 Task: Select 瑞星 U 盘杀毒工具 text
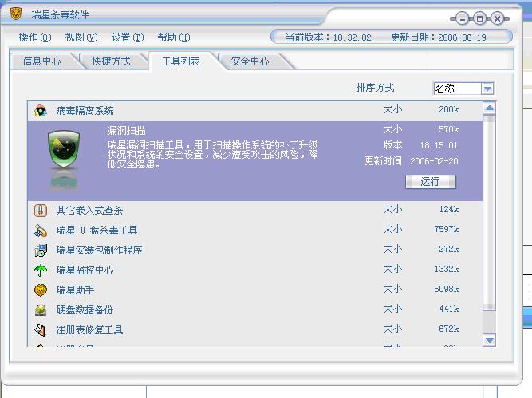point(97,231)
